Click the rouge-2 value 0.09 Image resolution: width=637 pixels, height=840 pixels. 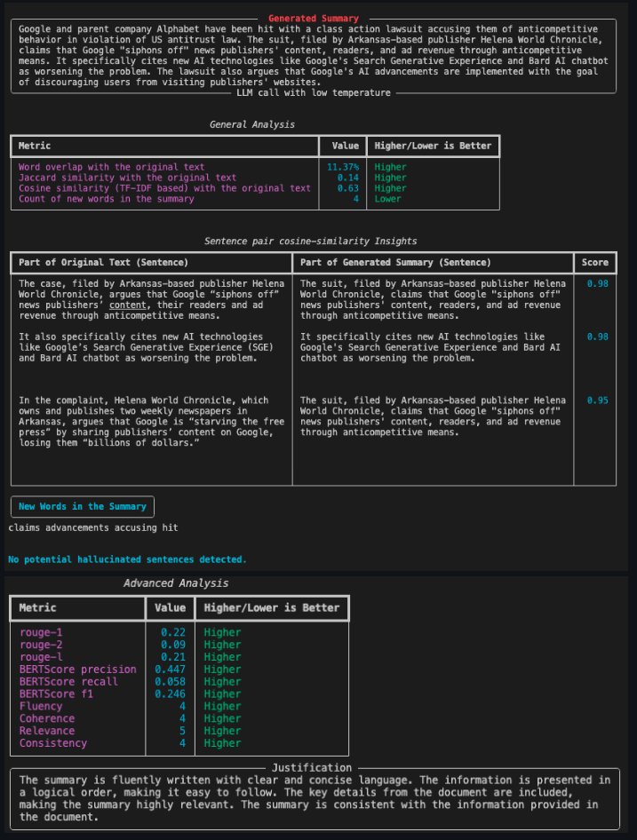click(x=172, y=645)
